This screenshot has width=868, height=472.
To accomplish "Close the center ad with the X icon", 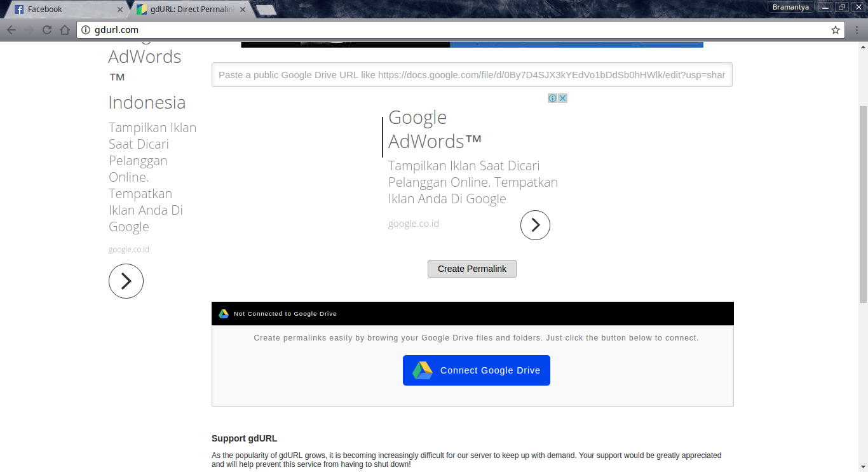I will pyautogui.click(x=562, y=98).
